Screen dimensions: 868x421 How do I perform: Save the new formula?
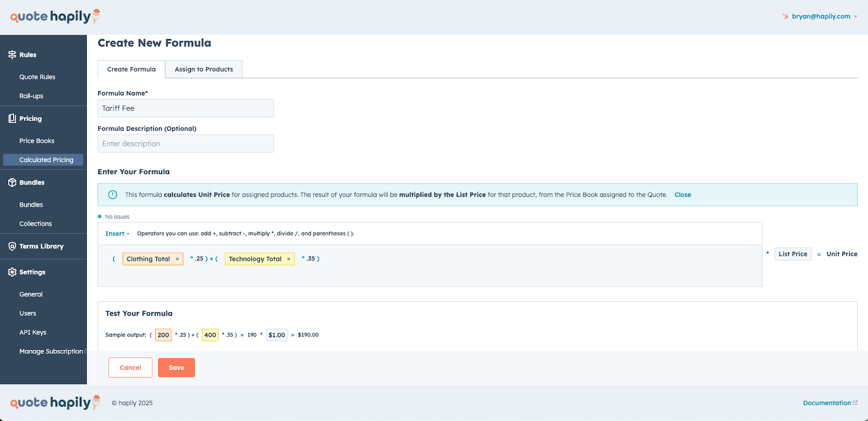pos(176,368)
